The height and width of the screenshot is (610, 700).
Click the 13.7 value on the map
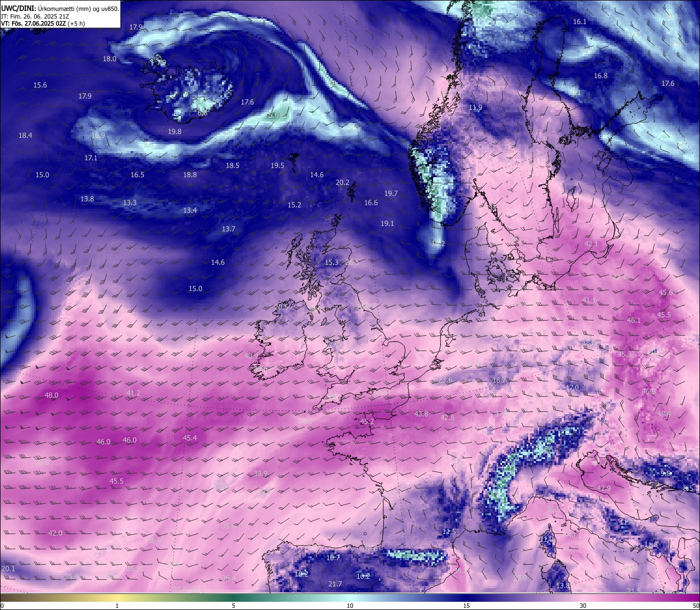coord(229,229)
